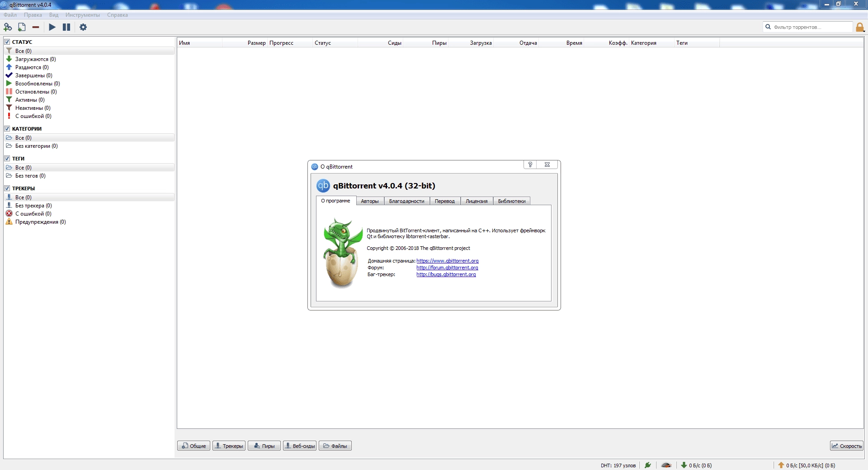The width and height of the screenshot is (868, 470).
Task: Filter by Активны (0) status
Action: point(89,100)
